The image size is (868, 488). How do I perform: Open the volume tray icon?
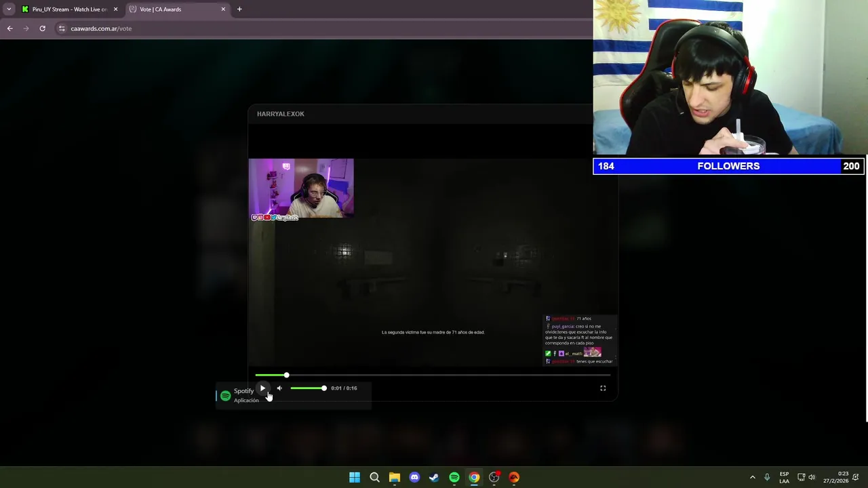point(812,477)
